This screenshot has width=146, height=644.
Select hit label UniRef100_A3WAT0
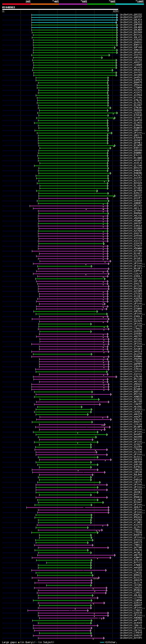pos(131,558)
